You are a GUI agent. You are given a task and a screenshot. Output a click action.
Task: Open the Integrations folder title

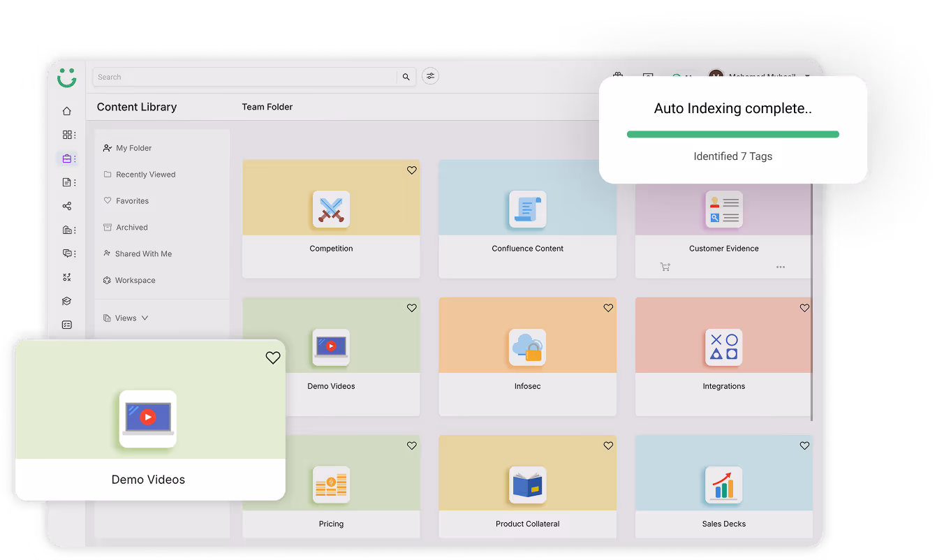point(724,386)
